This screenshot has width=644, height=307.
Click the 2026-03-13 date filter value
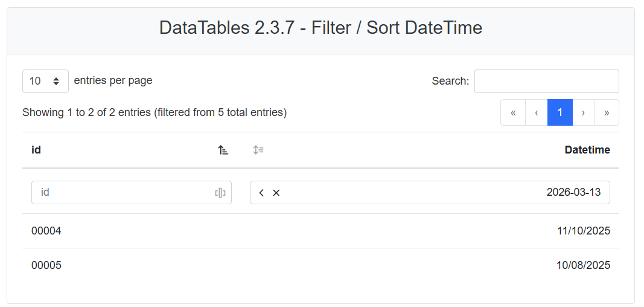click(x=573, y=193)
